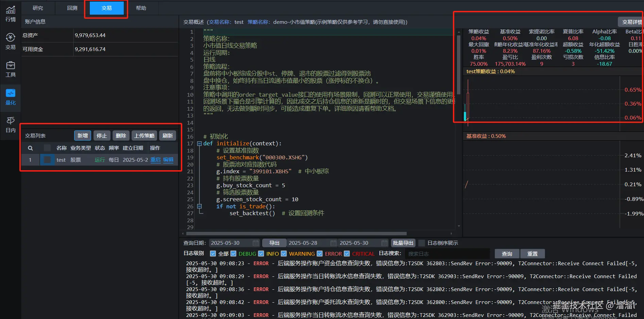Open the 日内 intraday sidebar icon
Screen dimensions: 644x319
pyautogui.click(x=11, y=125)
